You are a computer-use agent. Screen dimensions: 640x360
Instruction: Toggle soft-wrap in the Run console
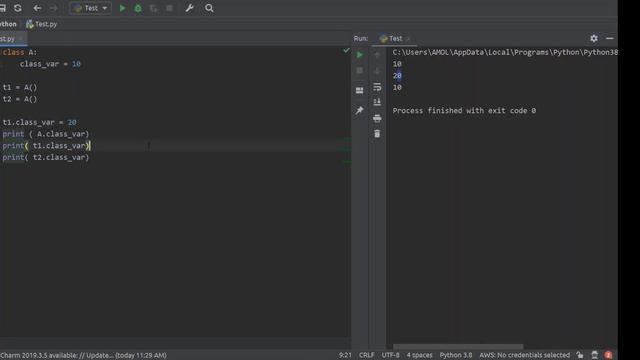[x=377, y=87]
